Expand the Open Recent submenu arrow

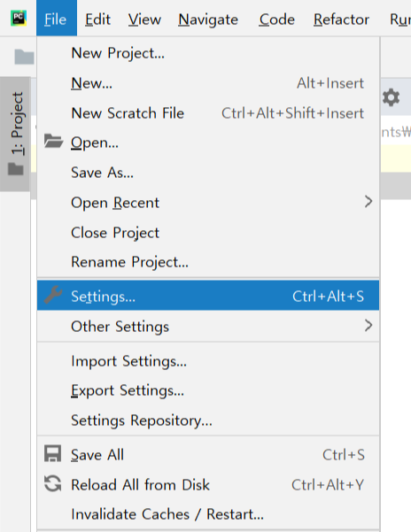pos(368,202)
